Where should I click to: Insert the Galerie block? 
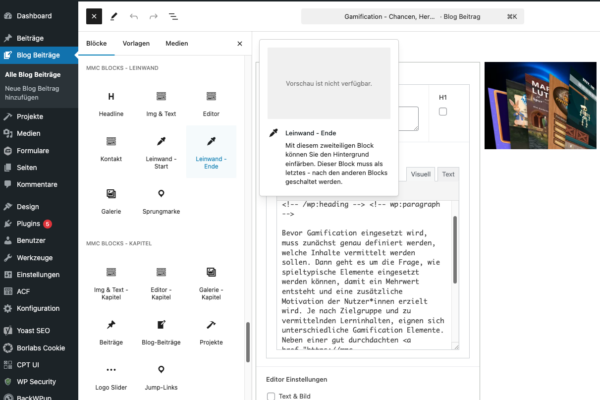(111, 200)
